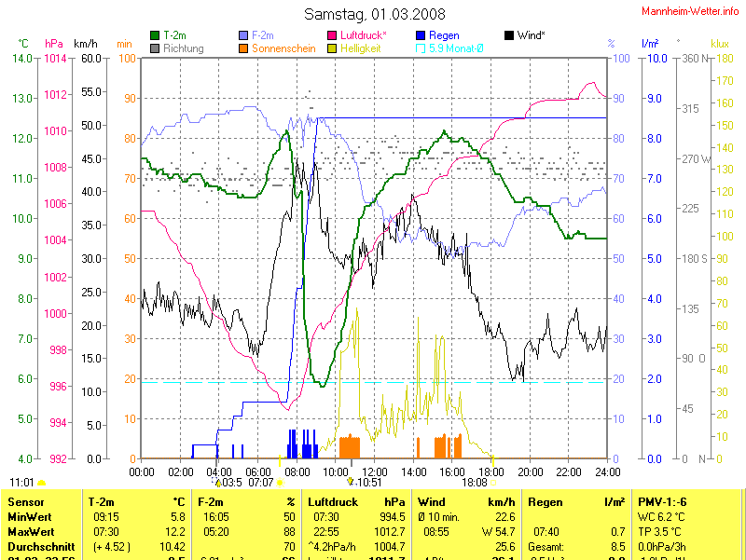
Task: Click the Ø 10 min. wind label
Action: 438,517
